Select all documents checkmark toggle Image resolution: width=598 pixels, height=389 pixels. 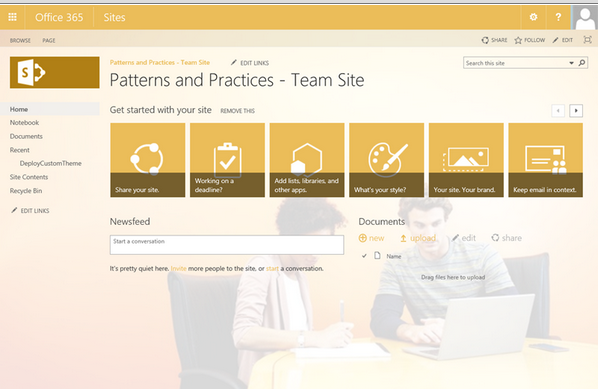[364, 256]
